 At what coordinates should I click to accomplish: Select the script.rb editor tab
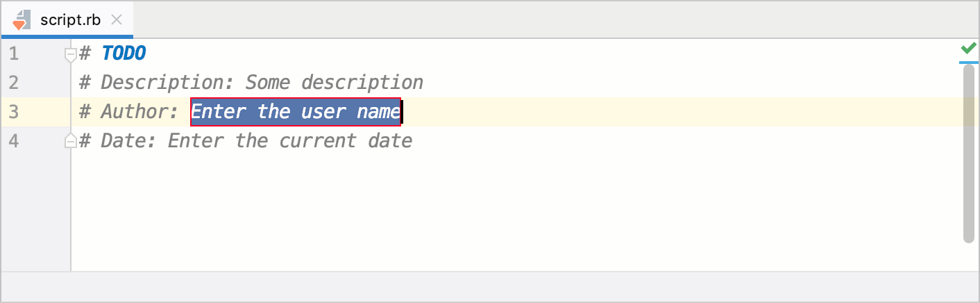tap(70, 19)
